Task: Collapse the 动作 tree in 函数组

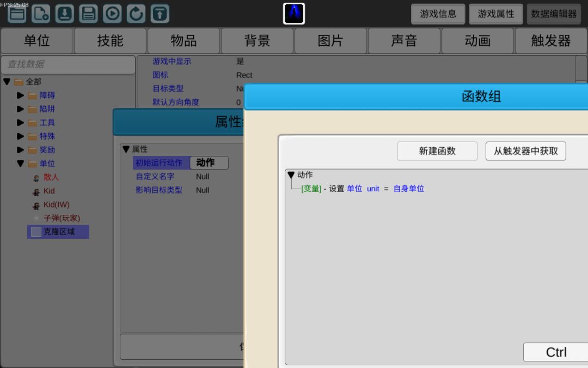Action: pyautogui.click(x=291, y=174)
